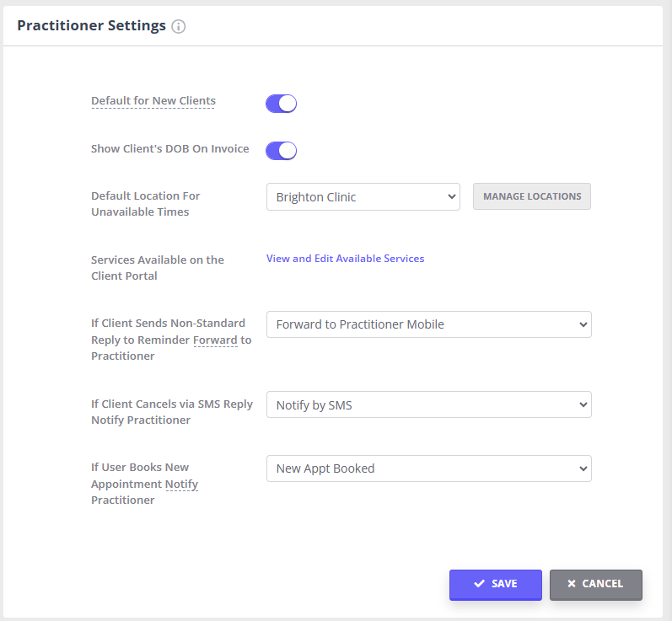Click the Show Client's DOB On Invoice label
The image size is (672, 621).
point(169,149)
